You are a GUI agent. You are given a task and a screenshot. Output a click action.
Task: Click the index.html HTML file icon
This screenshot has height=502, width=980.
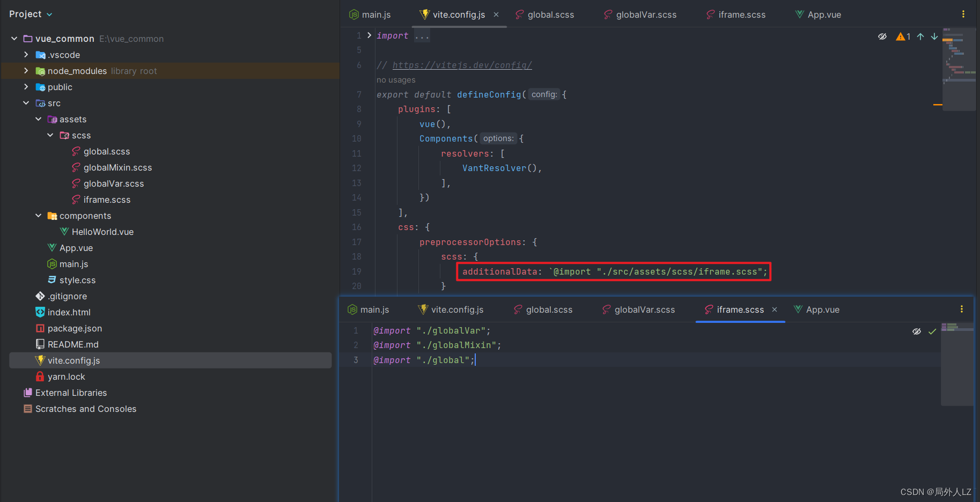pyautogui.click(x=40, y=312)
